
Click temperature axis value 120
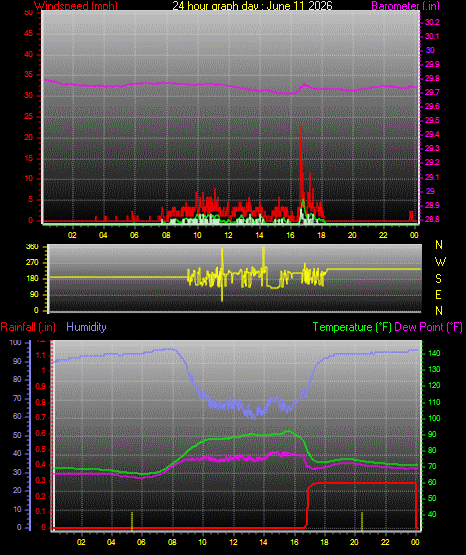point(434,385)
